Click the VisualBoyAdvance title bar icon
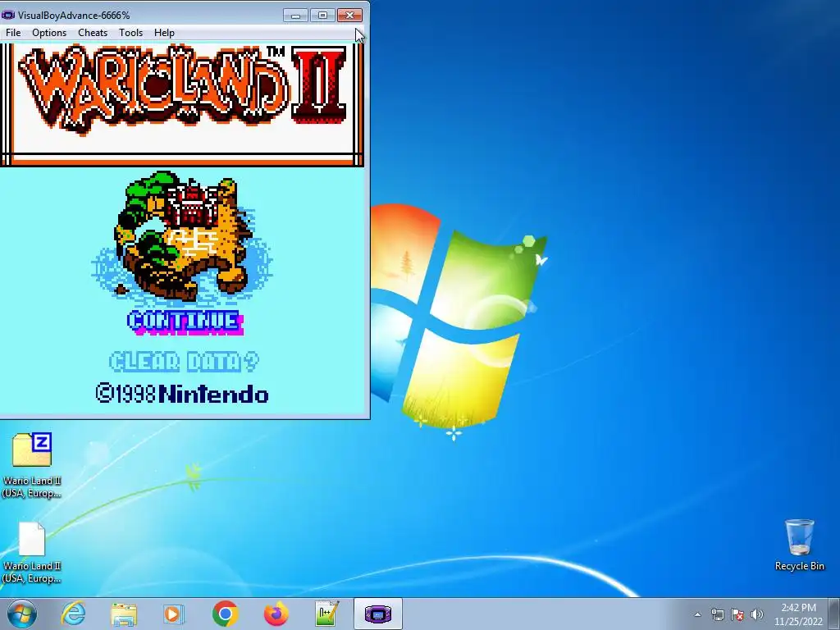 point(8,15)
